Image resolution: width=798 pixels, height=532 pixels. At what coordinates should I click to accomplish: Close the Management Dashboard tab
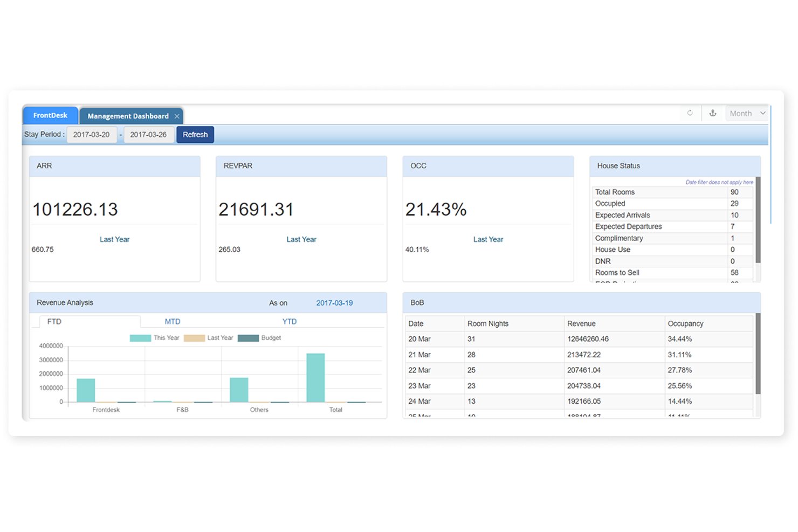point(177,116)
